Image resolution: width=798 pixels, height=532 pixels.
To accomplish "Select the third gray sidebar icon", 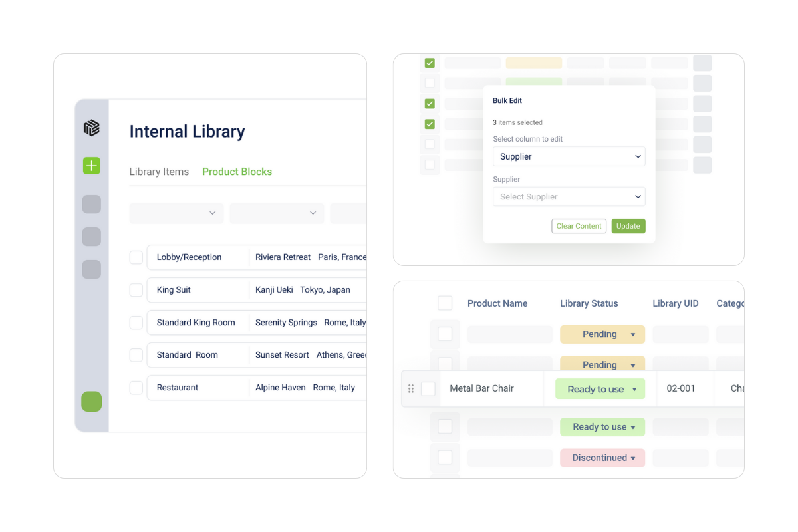I will 91,269.
